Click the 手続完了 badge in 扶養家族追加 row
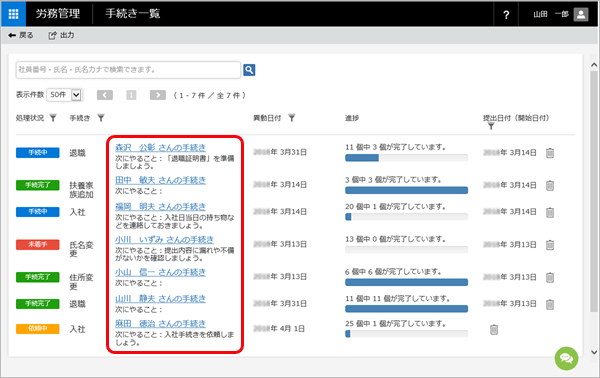 coord(38,185)
